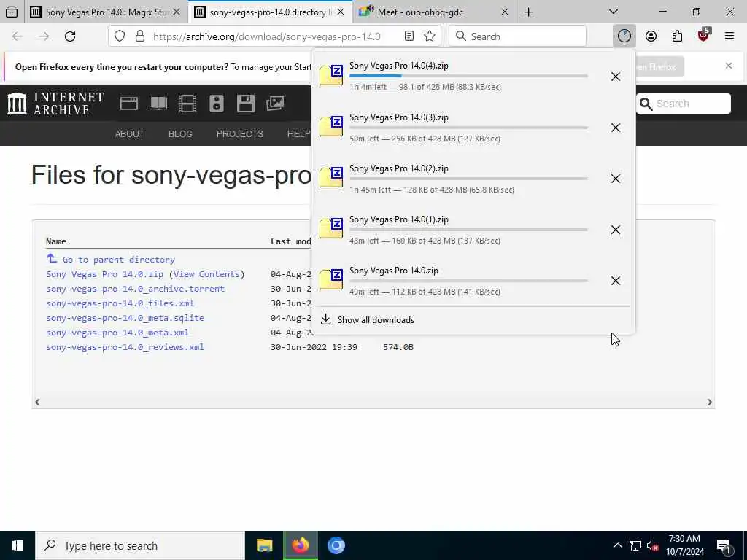Switch to the Meet ouo-ohbq-gdc tab

[420, 12]
